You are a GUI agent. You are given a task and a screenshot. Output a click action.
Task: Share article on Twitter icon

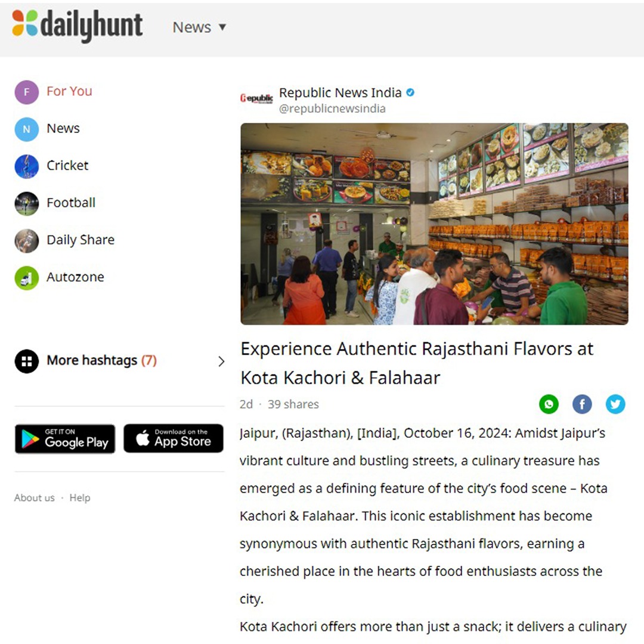tap(615, 404)
